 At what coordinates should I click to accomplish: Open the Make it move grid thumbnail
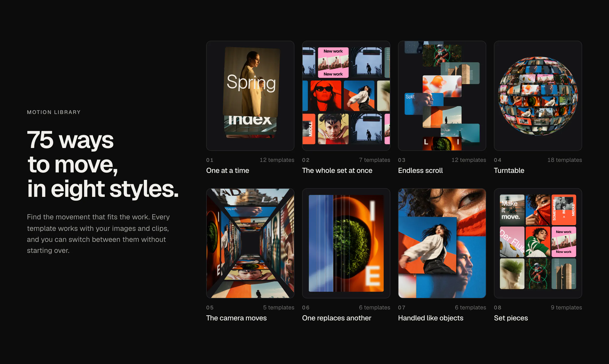538,243
